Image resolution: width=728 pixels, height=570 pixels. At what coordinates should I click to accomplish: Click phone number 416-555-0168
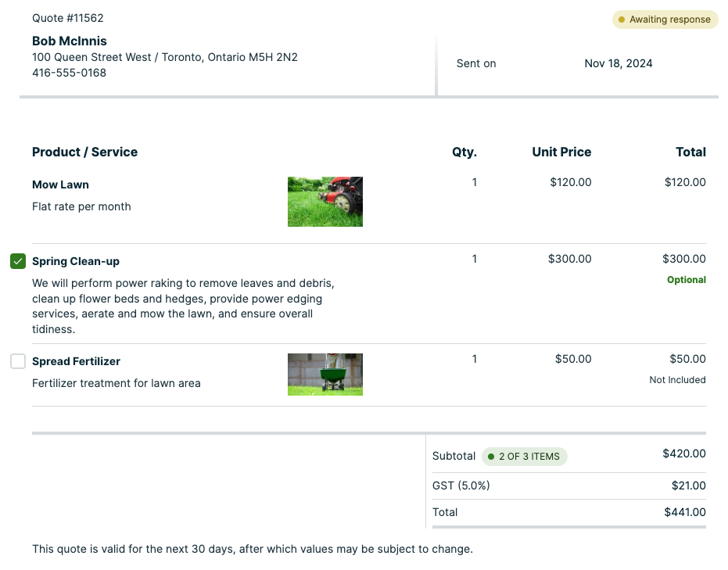[x=69, y=73]
